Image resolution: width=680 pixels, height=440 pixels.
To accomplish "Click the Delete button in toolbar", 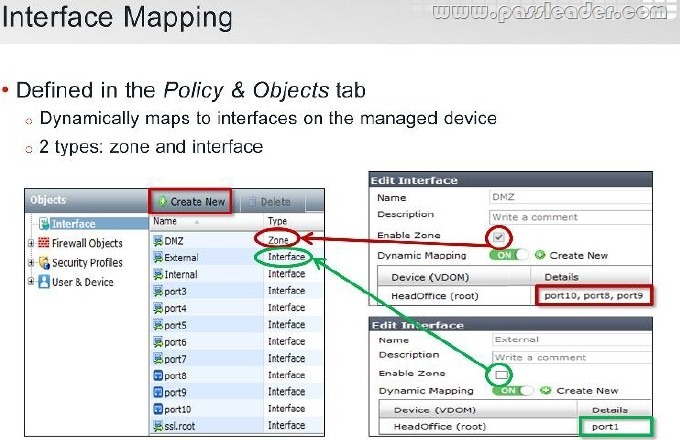I will pos(270,202).
